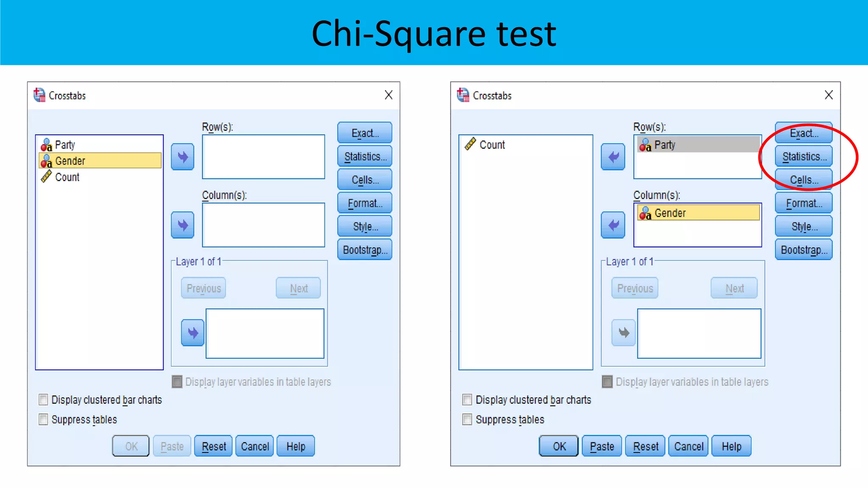Remove Party from Row(s) using back arrow
This screenshot has width=868, height=488.
tap(613, 157)
